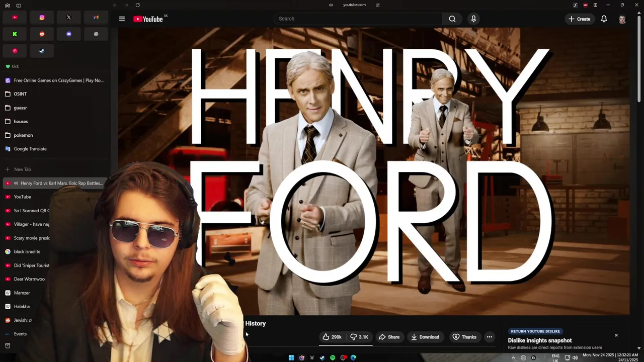Like the video with 290k likes
The width and height of the screenshot is (644, 362).
(332, 337)
